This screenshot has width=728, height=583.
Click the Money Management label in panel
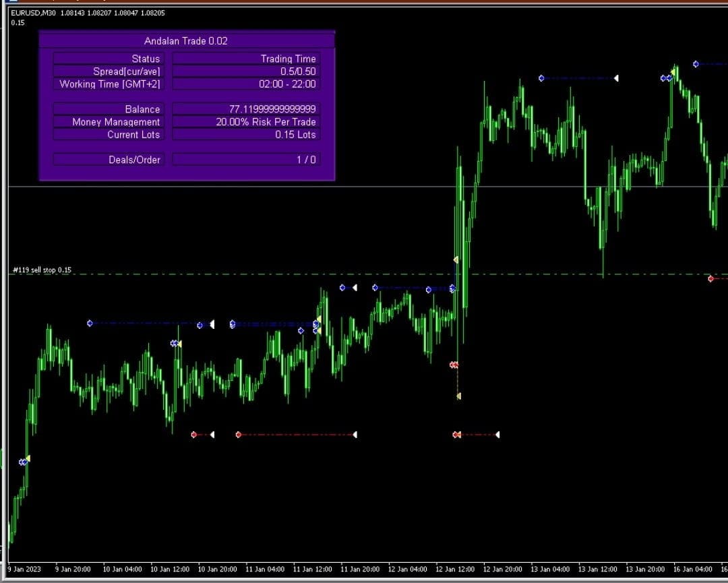pos(116,122)
